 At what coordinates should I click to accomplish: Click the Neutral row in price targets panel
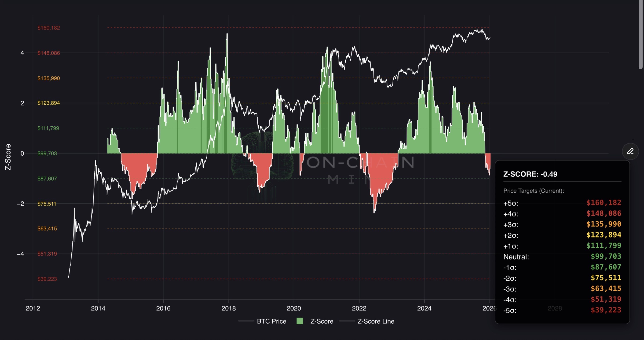coord(562,256)
